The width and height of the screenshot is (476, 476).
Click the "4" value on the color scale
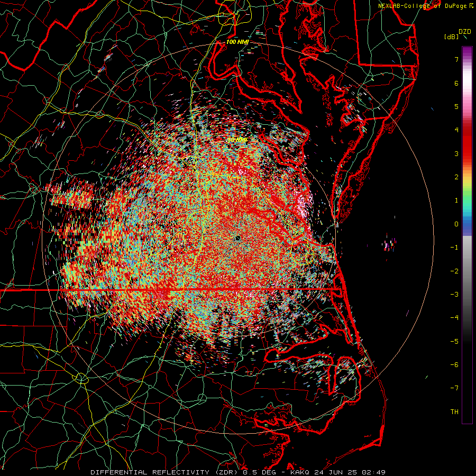[456, 130]
